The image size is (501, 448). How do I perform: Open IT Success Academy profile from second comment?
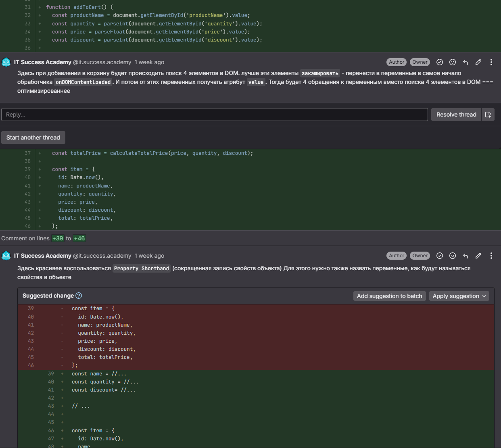[42, 256]
